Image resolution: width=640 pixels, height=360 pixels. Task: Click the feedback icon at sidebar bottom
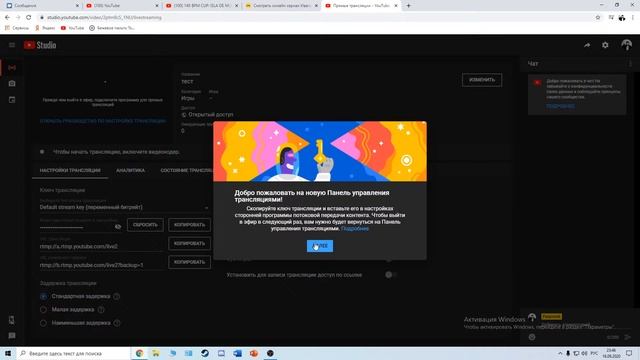point(12,336)
